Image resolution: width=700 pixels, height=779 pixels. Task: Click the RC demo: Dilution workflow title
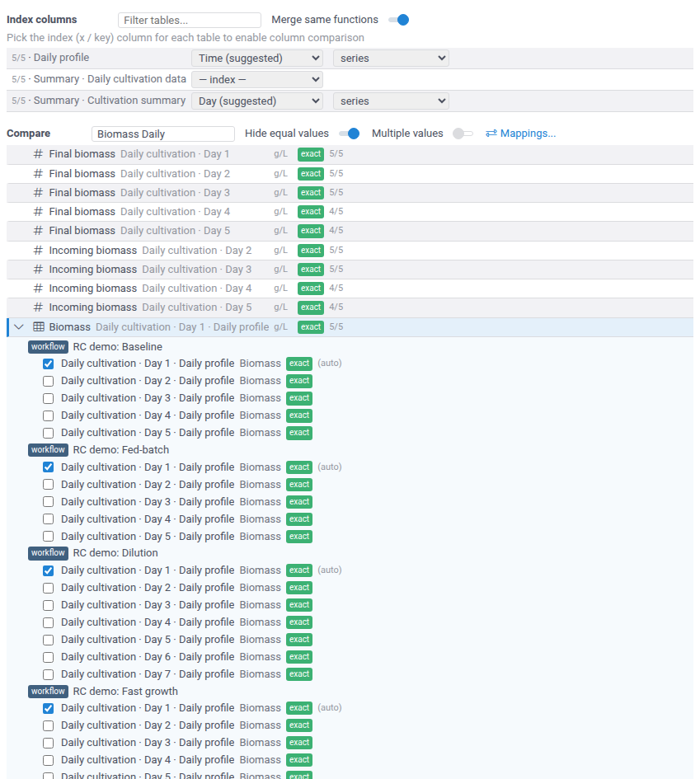tap(115, 553)
